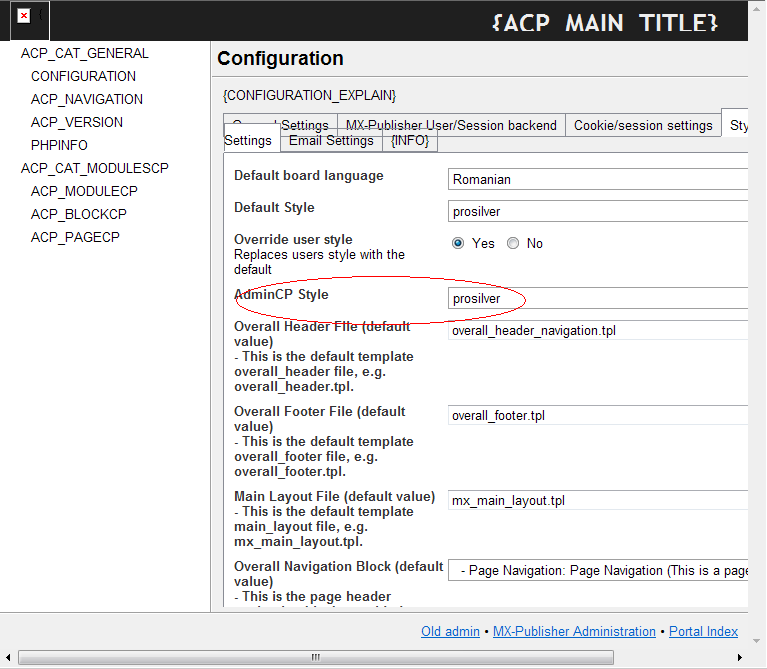Switch to the Email Settings tab
The height and width of the screenshot is (669, 767).
tap(331, 141)
